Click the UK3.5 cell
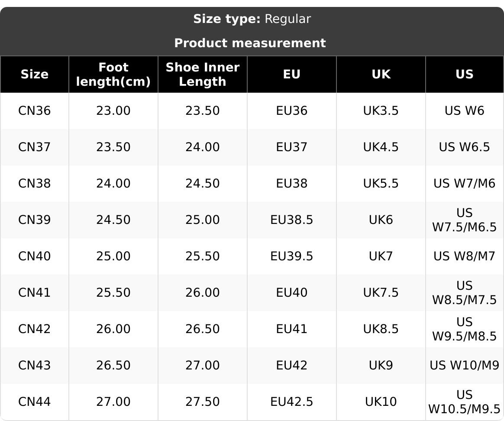This screenshot has width=504, height=421. click(x=381, y=111)
